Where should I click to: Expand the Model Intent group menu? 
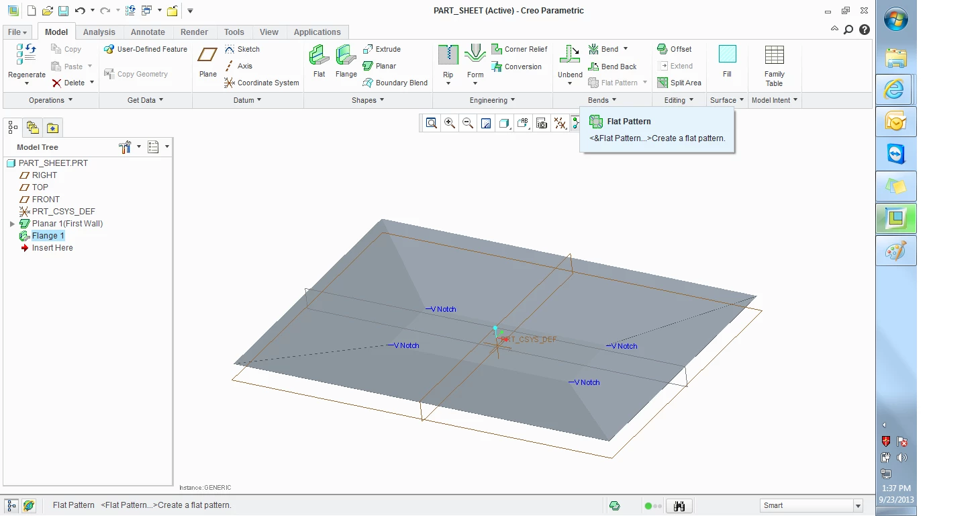point(775,100)
